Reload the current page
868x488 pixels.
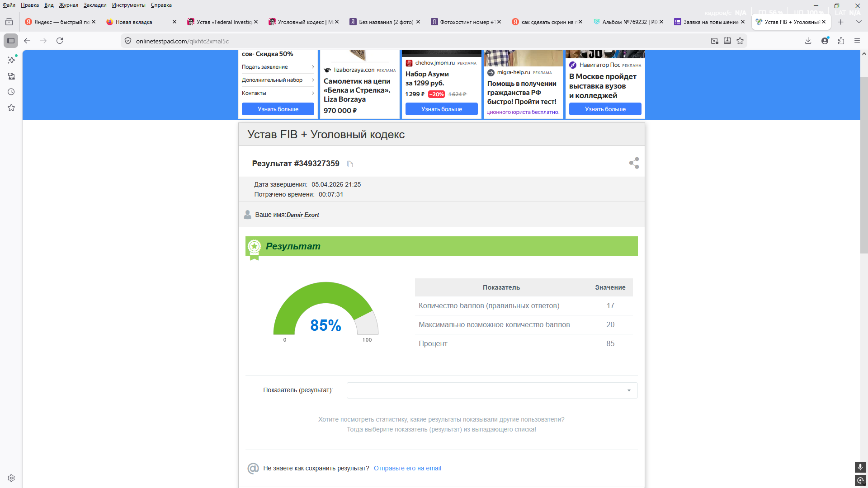tap(60, 41)
